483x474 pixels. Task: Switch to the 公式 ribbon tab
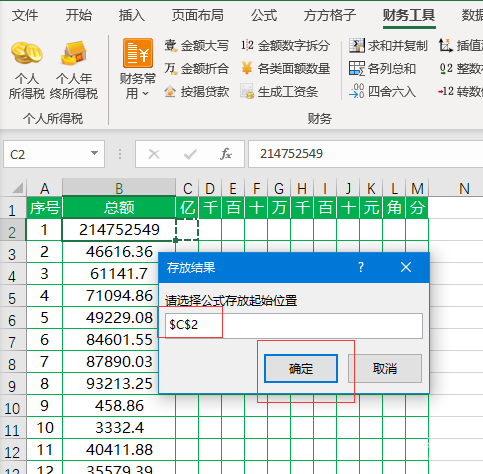pyautogui.click(x=264, y=15)
